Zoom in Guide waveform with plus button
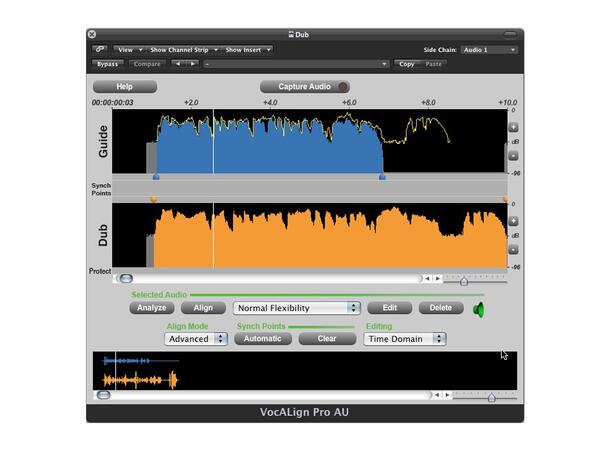 tap(514, 127)
